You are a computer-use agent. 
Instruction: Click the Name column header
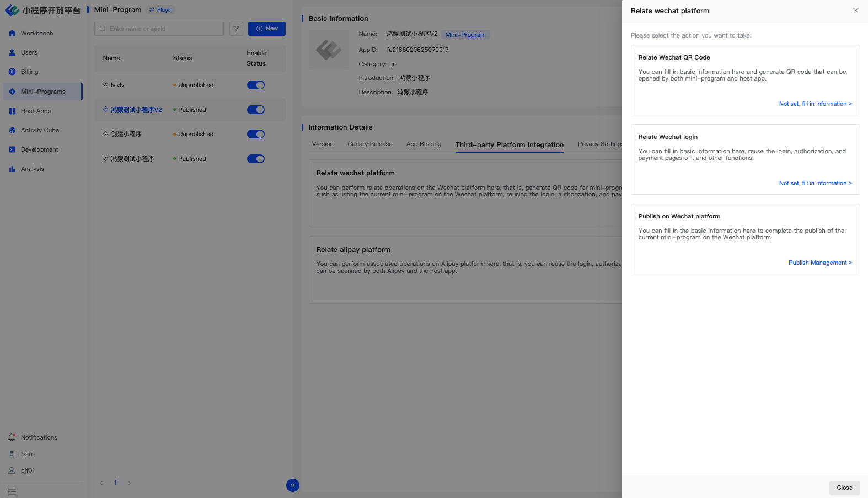tap(111, 58)
